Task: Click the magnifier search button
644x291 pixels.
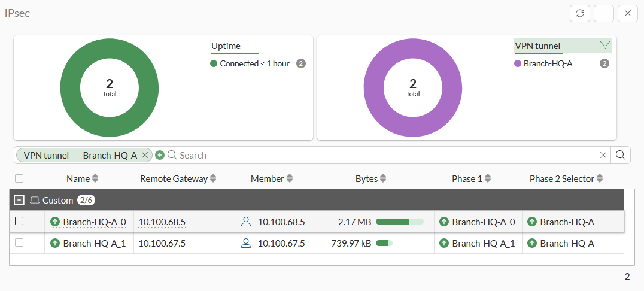Action: (621, 155)
